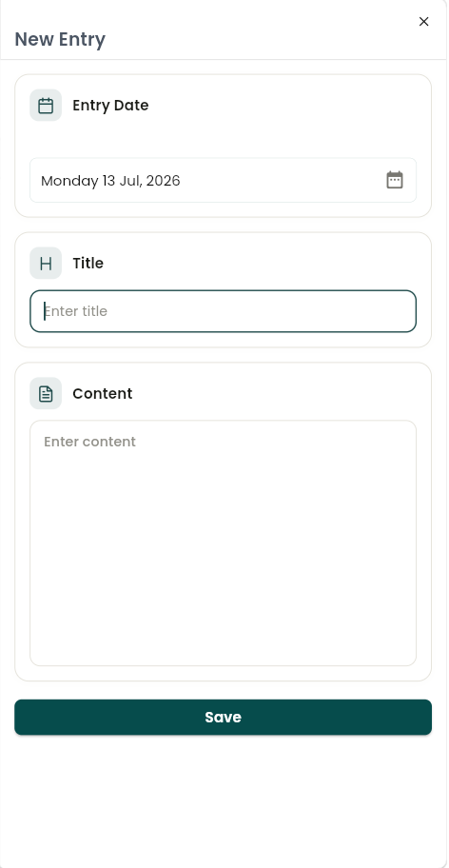The width and height of the screenshot is (449, 868).
Task: Click the bottom edge of the Content text area
Action: pyautogui.click(x=223, y=665)
